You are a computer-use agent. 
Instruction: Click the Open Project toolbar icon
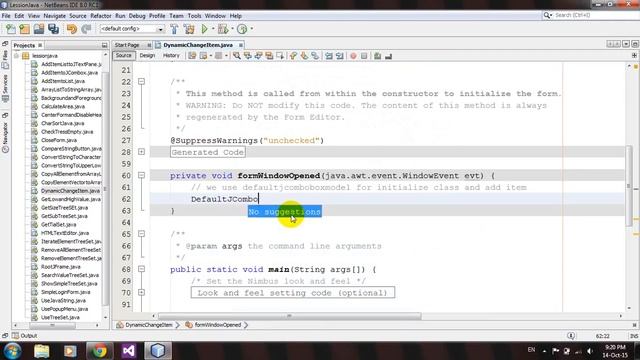[39, 29]
